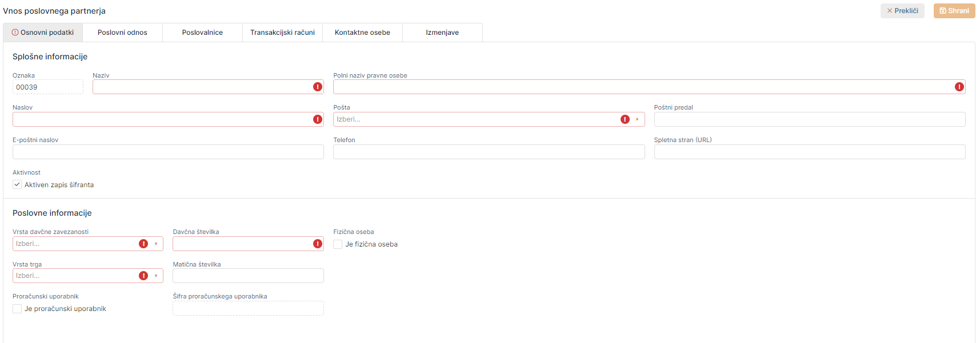Click error icon in Davčna številka field
This screenshot has width=980, height=343.
(318, 244)
